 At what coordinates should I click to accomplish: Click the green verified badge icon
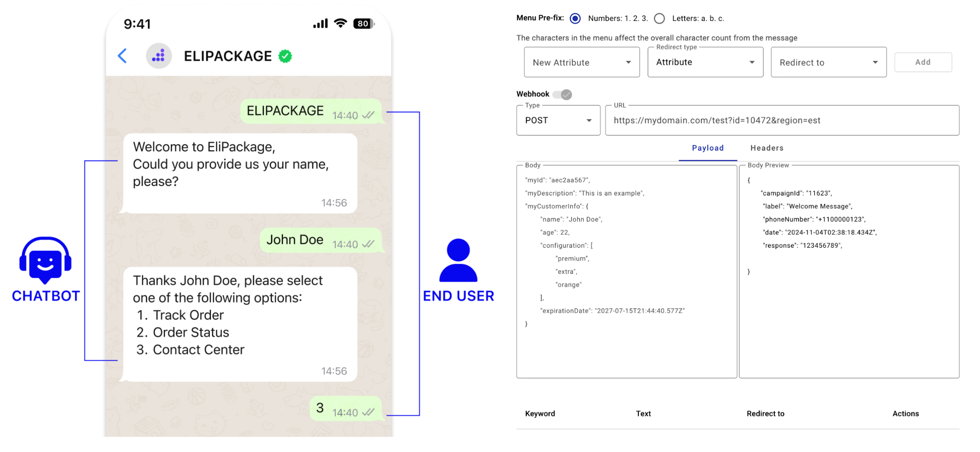[285, 56]
